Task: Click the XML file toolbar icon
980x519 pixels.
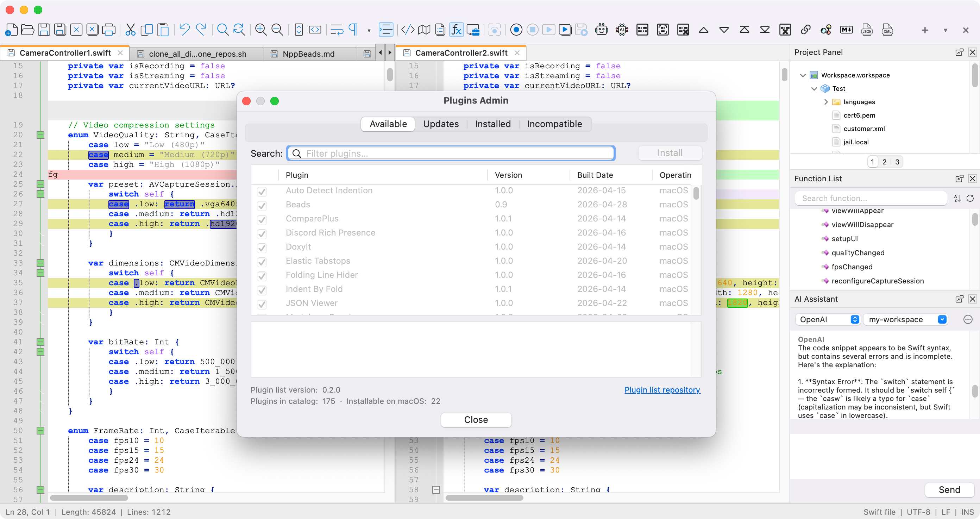Action: pos(887,30)
